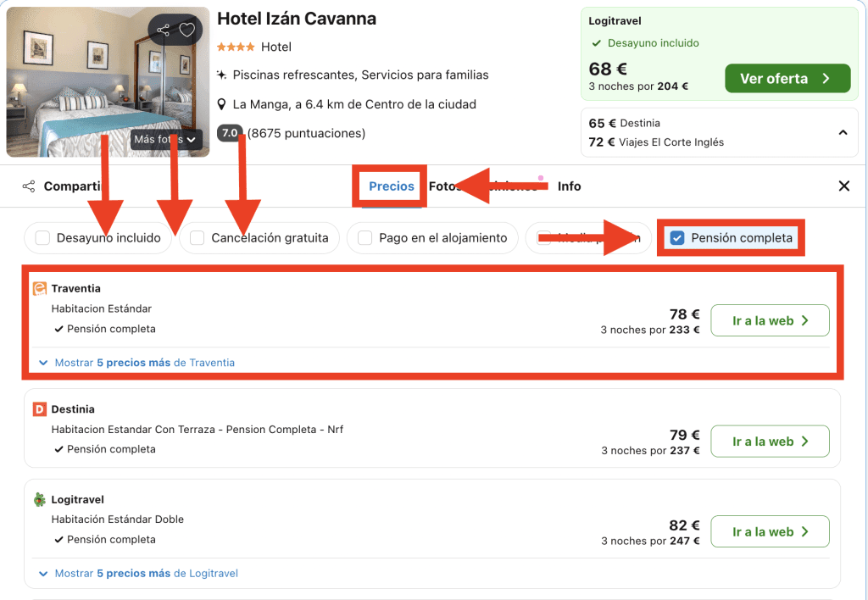
Task: Enable the Desayuno incluido checkbox
Action: 42,238
